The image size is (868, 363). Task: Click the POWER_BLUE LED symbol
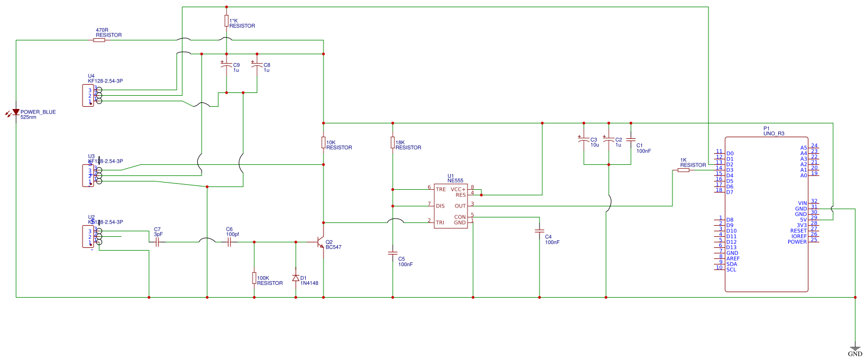point(15,113)
